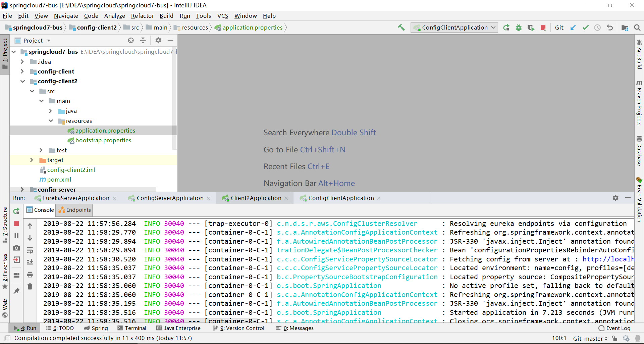Open run configuration dropdown ConfigClientApplication
The image size is (644, 344).
coord(454,28)
